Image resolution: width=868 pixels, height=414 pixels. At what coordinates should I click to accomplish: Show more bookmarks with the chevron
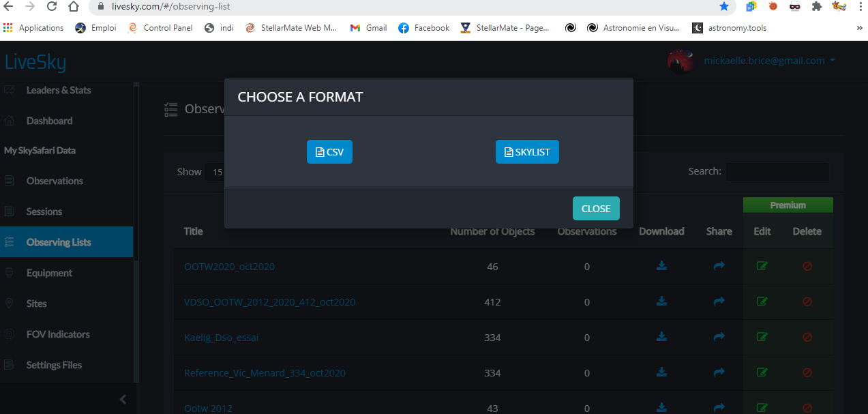(859, 28)
